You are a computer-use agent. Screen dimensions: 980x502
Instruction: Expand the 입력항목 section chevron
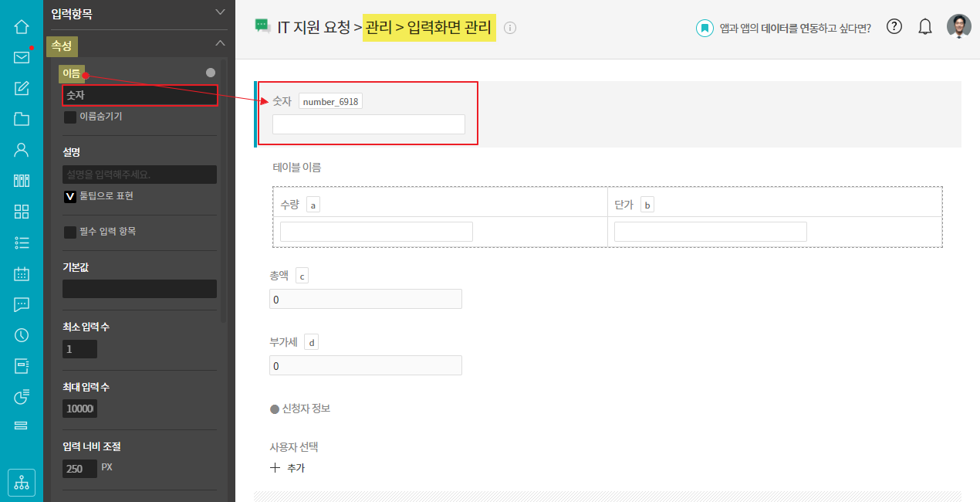click(221, 12)
